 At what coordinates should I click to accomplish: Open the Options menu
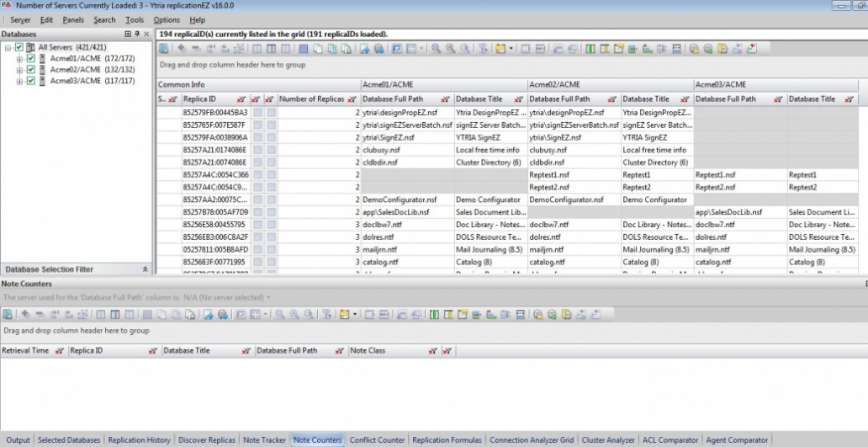(x=167, y=20)
